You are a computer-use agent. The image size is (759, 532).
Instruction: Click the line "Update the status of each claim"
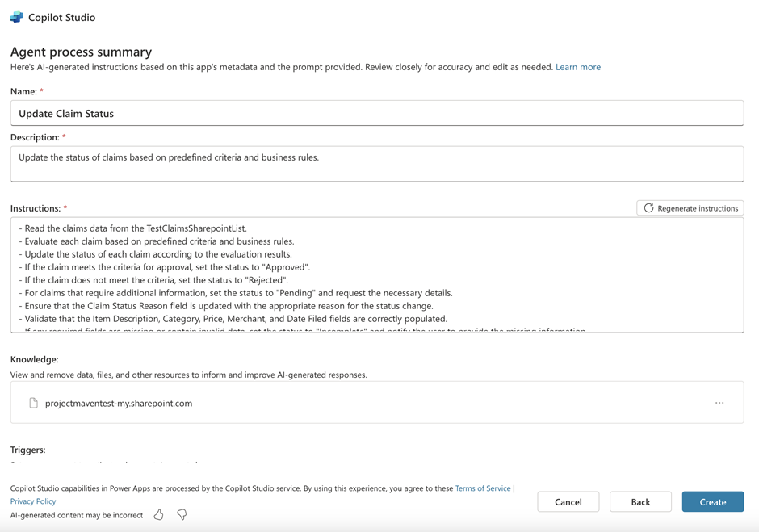click(x=155, y=254)
